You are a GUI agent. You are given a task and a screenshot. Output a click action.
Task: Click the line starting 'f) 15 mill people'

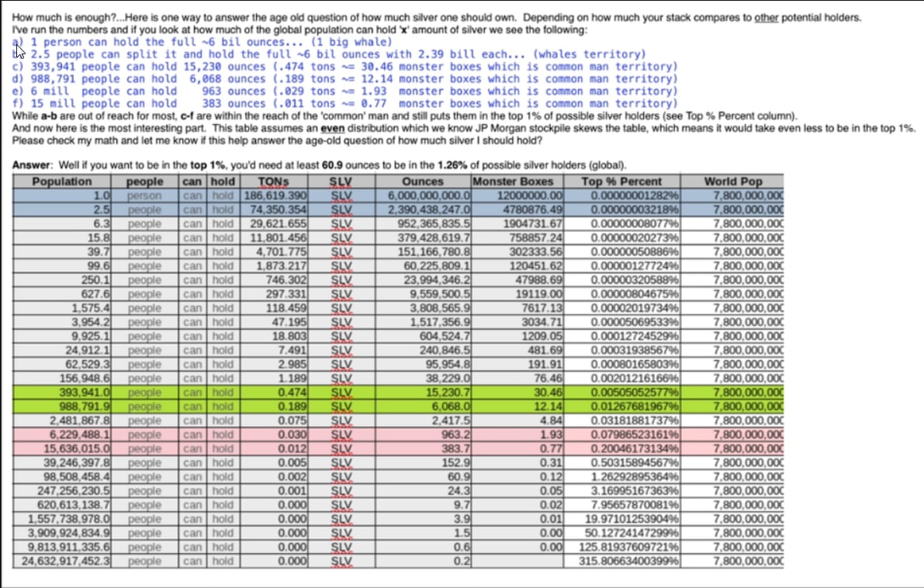point(344,104)
